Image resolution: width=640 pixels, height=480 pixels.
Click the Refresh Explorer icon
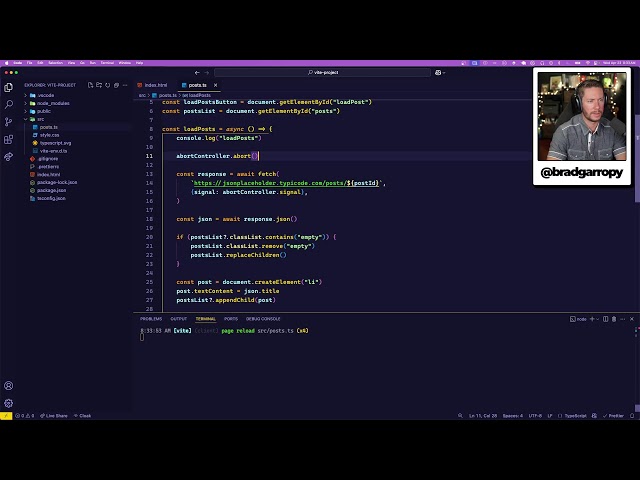[x=107, y=85]
